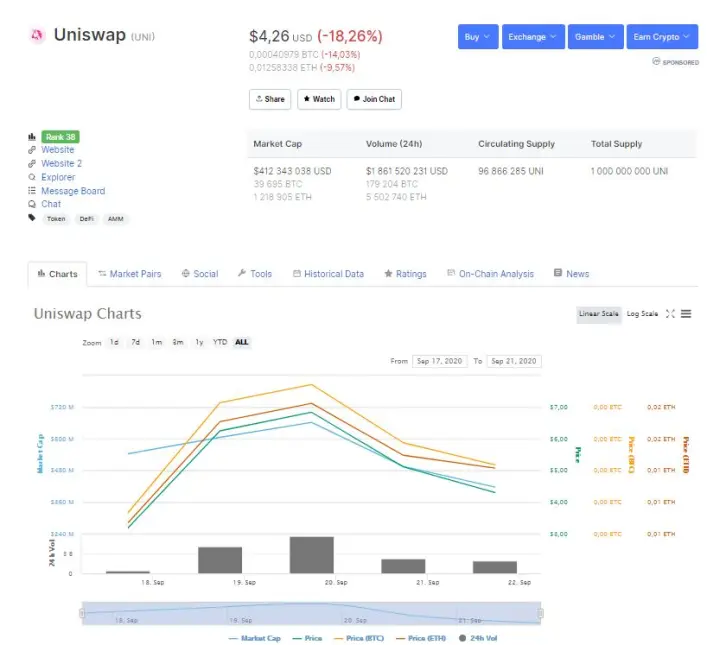This screenshot has height=645, width=707.
Task: Click the right navigator range handle
Action: (x=541, y=613)
